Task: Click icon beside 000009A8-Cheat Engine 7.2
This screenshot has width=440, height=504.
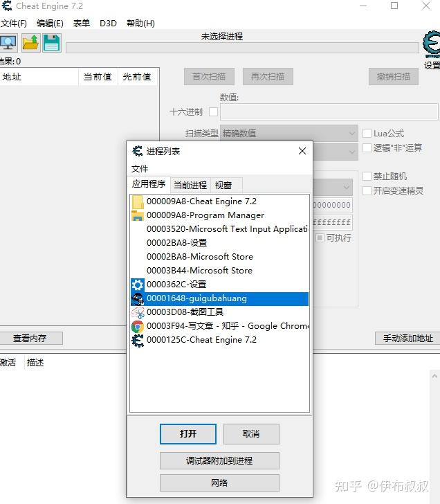Action: point(138,201)
